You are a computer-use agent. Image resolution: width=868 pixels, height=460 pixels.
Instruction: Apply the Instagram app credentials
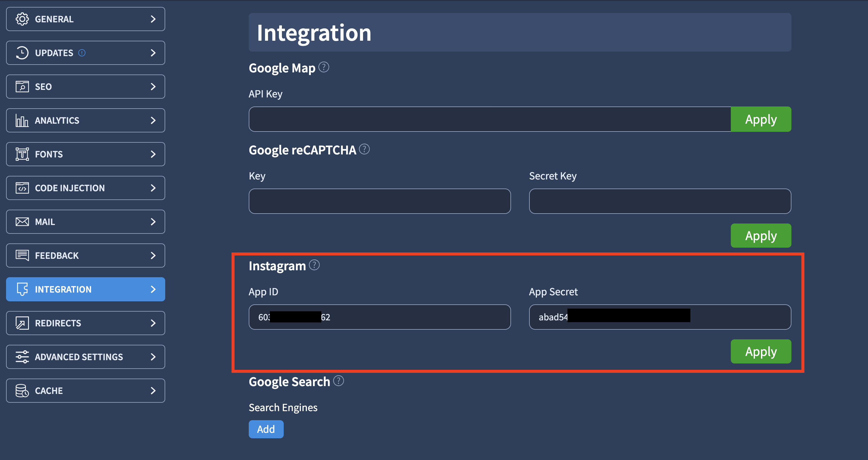761,351
